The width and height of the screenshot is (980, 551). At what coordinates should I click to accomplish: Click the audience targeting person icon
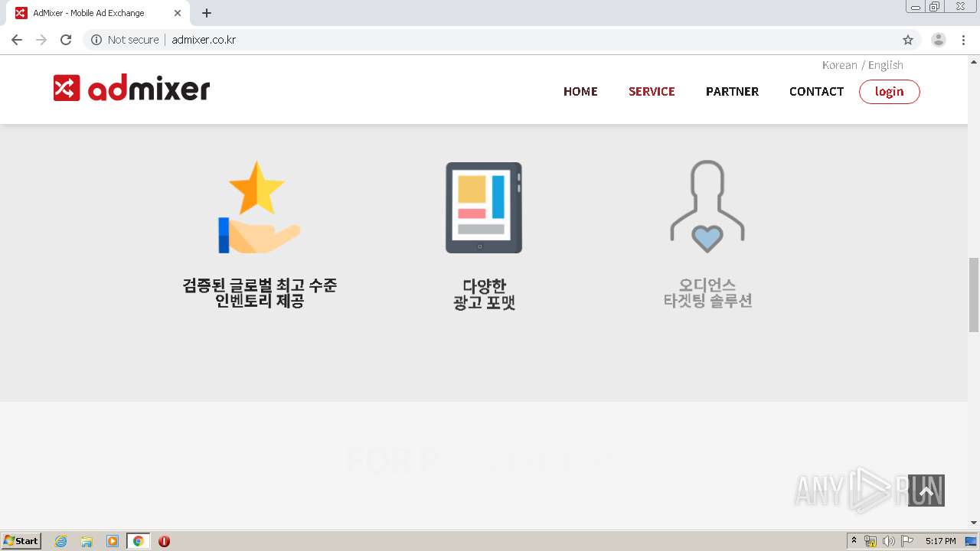(x=707, y=207)
